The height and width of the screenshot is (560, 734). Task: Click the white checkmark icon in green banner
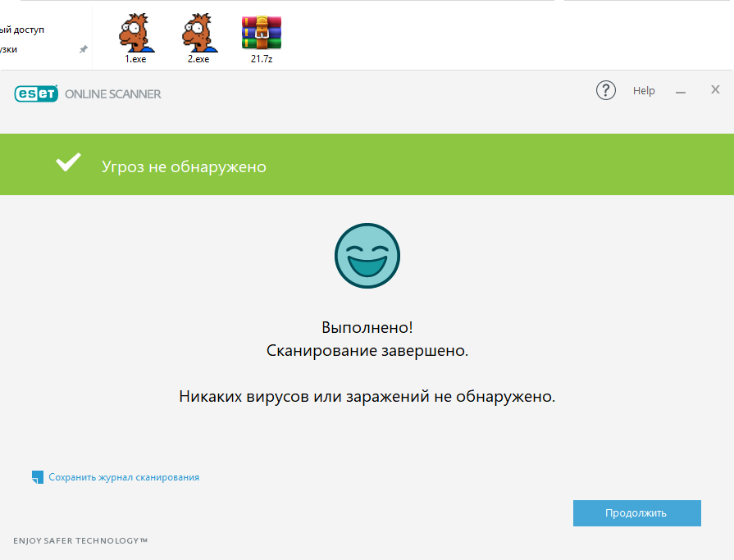pyautogui.click(x=68, y=162)
